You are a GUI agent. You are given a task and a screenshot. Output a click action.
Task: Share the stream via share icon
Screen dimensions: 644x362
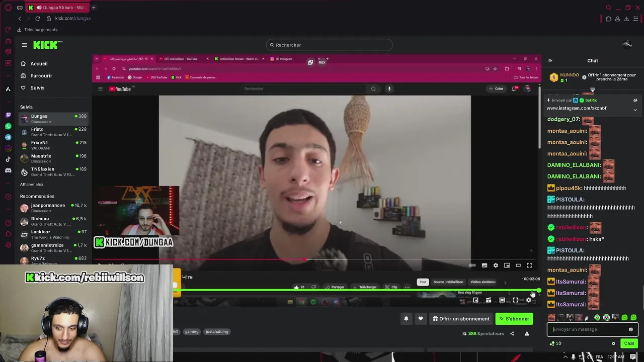click(512, 333)
